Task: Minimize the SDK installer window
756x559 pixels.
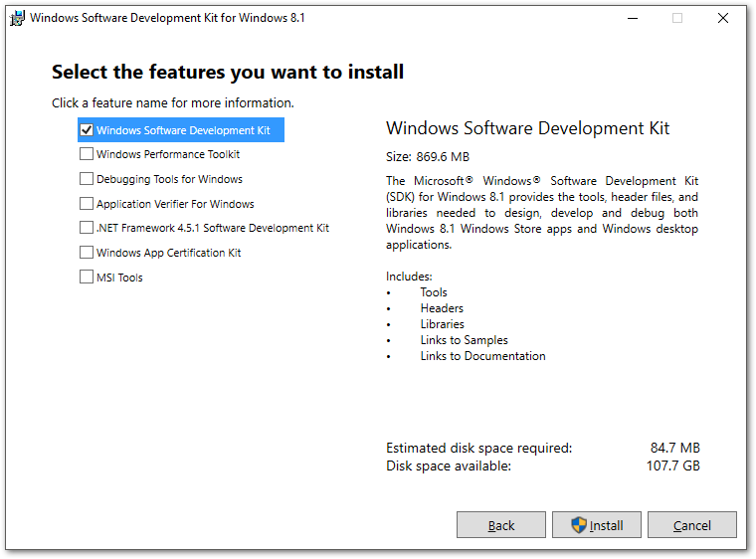Action: click(633, 18)
